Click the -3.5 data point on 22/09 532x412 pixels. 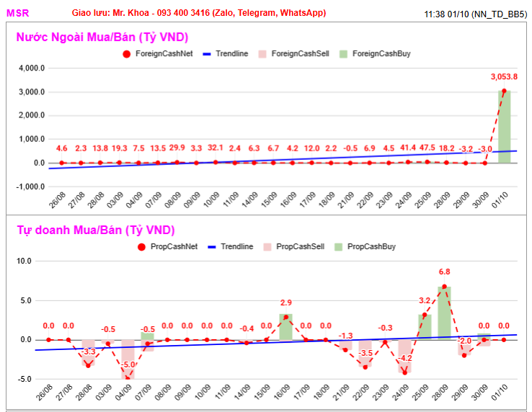pyautogui.click(x=365, y=367)
